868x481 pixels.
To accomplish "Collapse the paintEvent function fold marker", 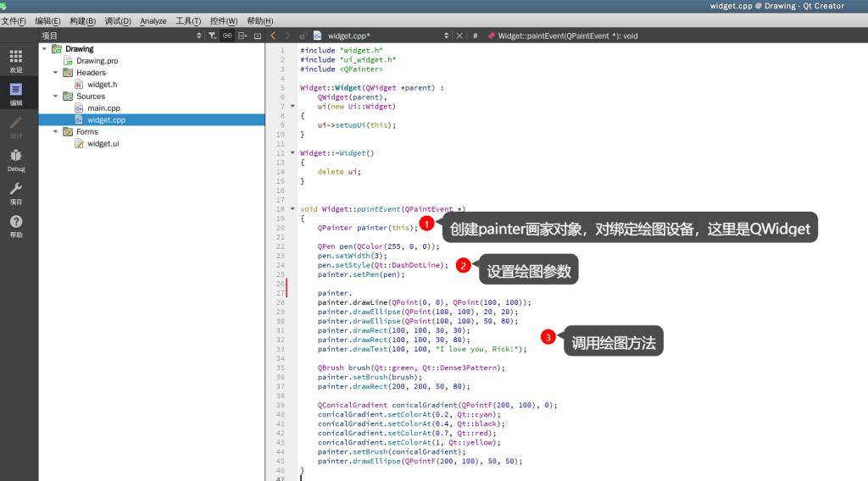I will (292, 208).
